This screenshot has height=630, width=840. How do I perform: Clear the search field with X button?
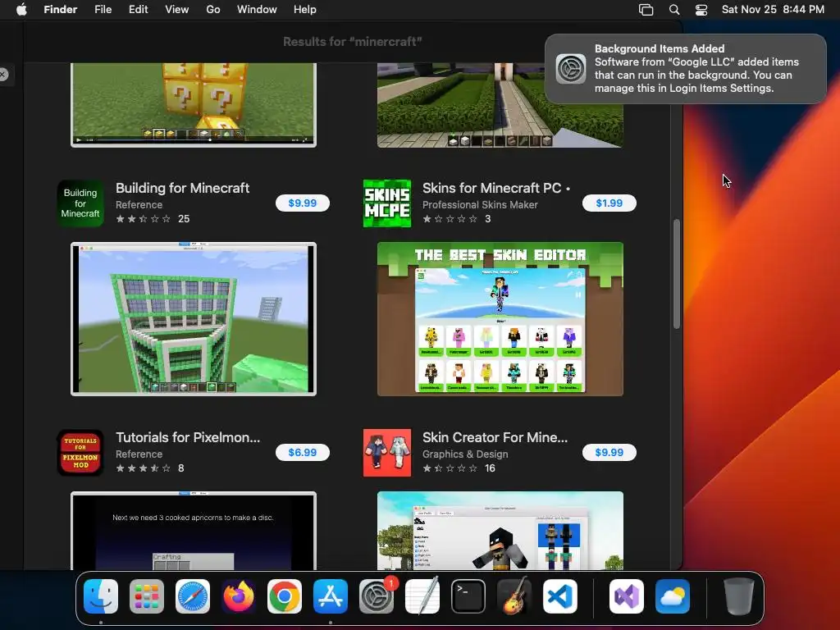[3, 75]
